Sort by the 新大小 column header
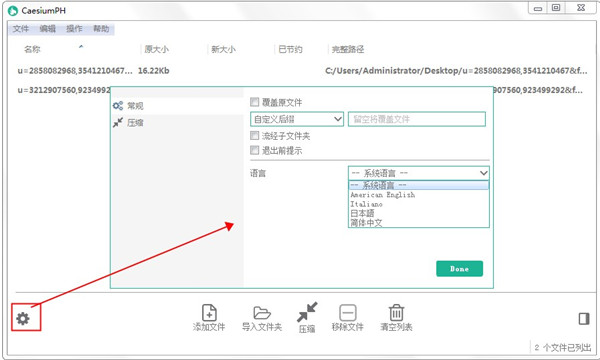The image size is (600, 360). (x=223, y=49)
